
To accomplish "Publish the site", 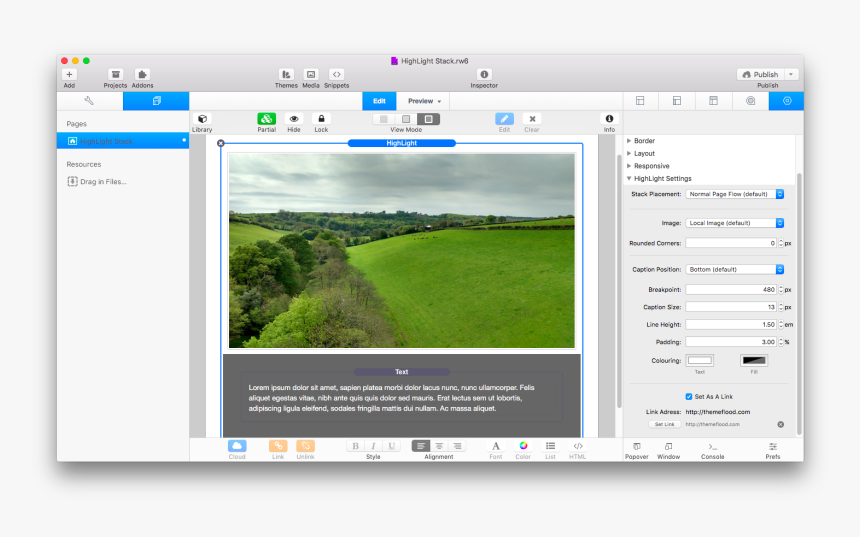I will click(x=761, y=75).
